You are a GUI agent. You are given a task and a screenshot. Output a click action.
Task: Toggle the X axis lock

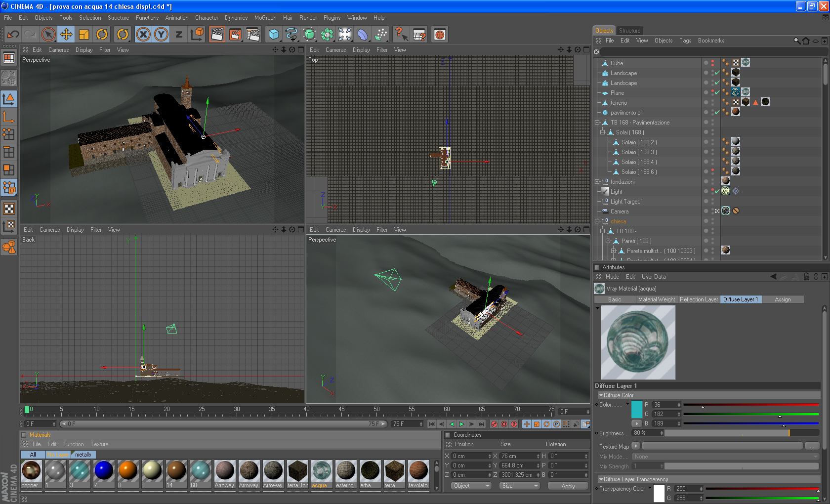pos(143,34)
